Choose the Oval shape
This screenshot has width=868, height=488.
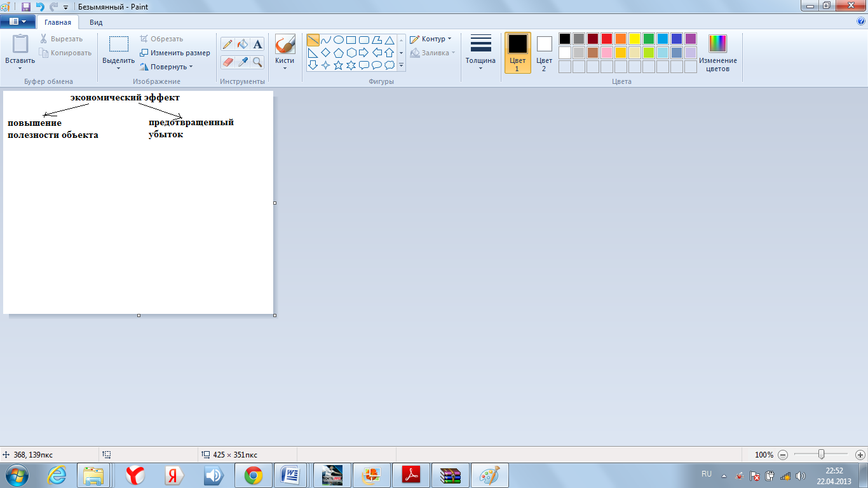pos(339,40)
